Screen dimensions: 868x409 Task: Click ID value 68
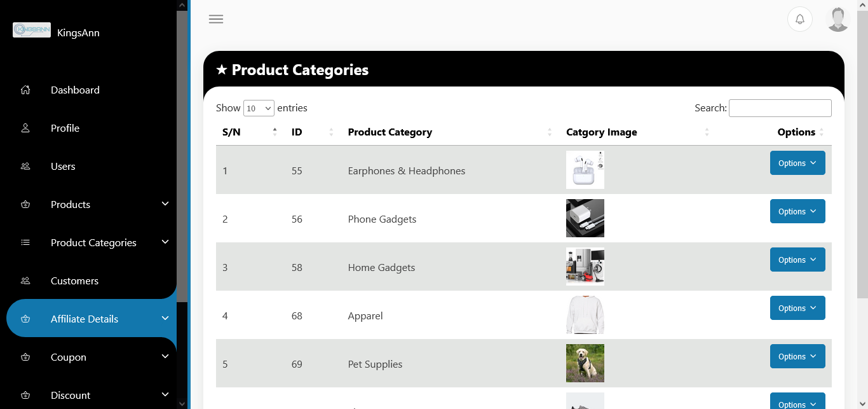coord(297,315)
